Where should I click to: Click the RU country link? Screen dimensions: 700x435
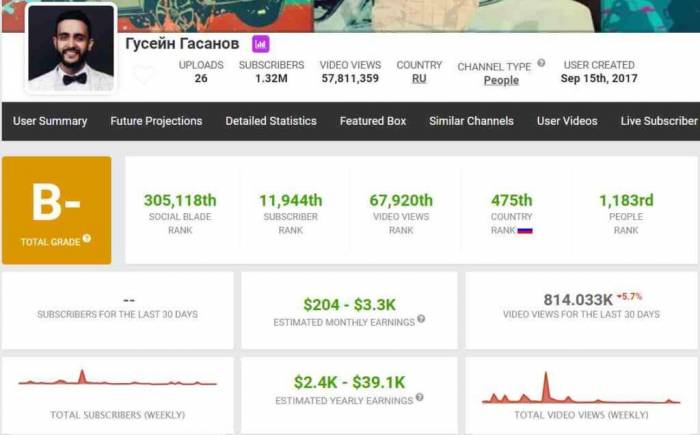419,78
